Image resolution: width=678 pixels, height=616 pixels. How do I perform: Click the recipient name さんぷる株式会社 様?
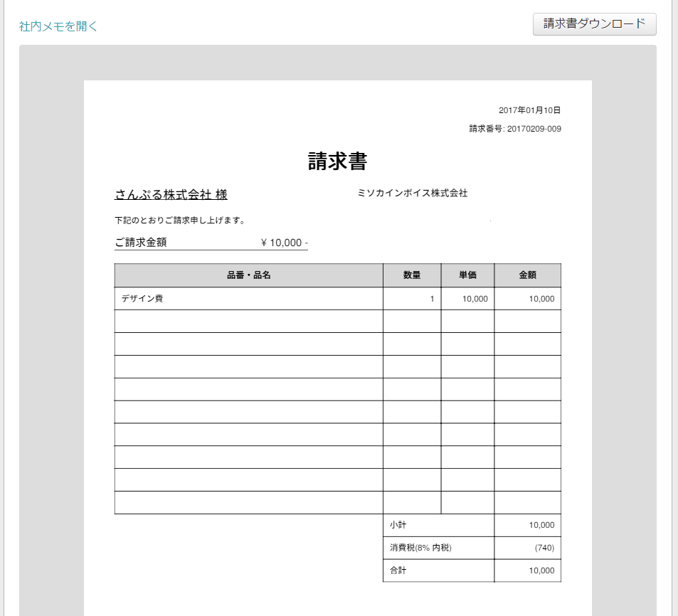[171, 195]
